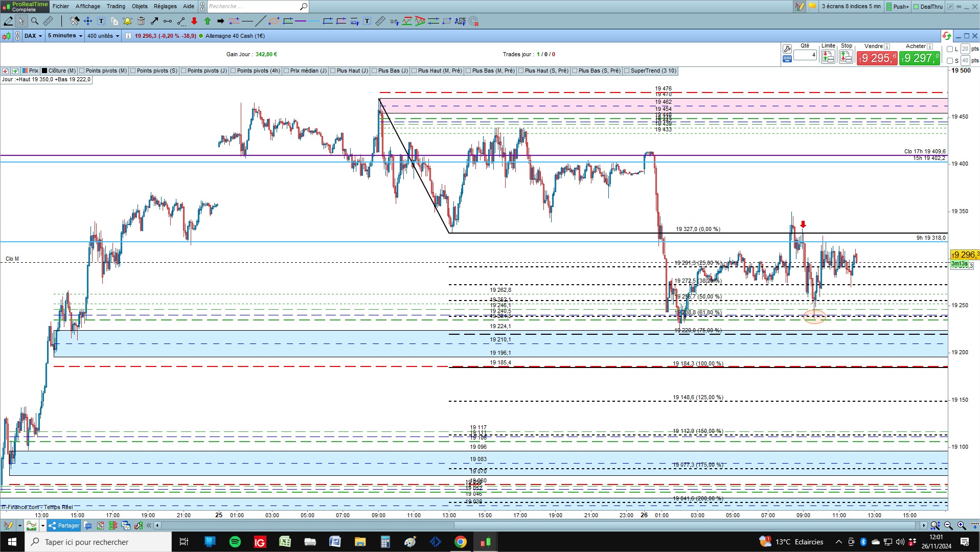Pick the magnifying glass zoom tool
Screen dimensions: 980x552
click(x=35, y=21)
